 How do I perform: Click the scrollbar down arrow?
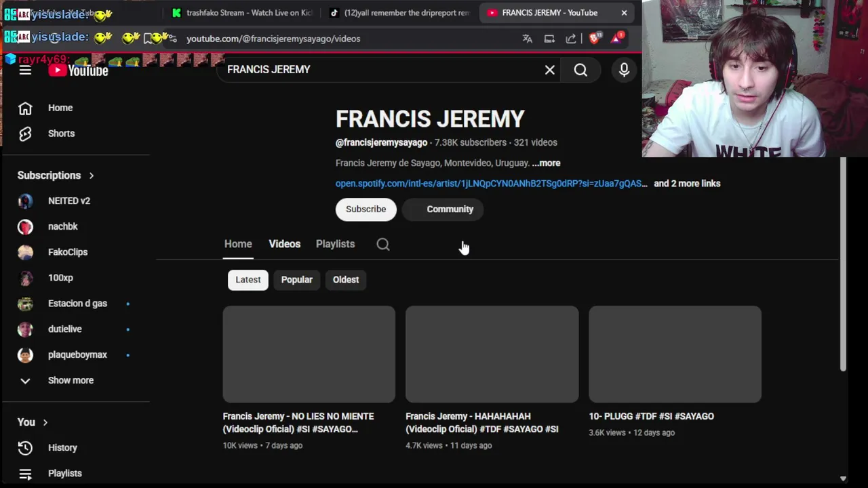(843, 479)
